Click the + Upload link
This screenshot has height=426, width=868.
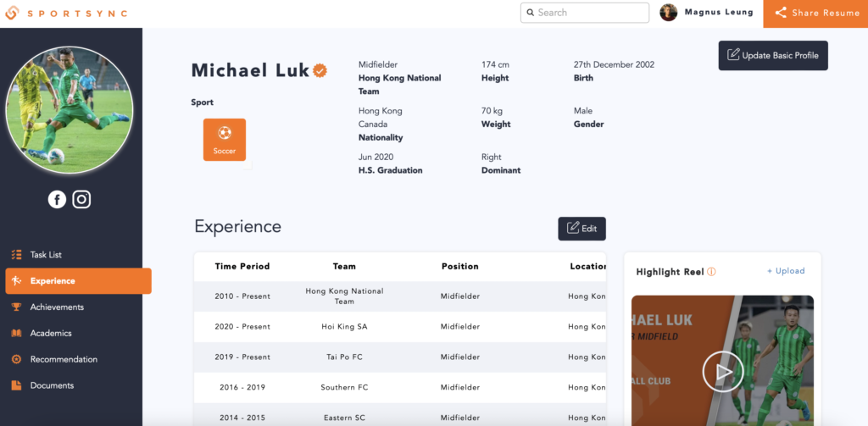[786, 271]
